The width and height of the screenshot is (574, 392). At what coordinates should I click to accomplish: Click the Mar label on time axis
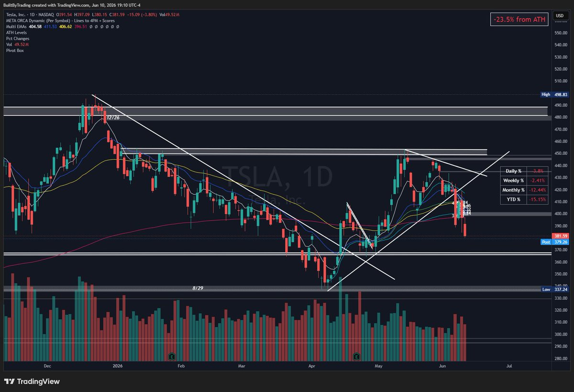click(242, 366)
